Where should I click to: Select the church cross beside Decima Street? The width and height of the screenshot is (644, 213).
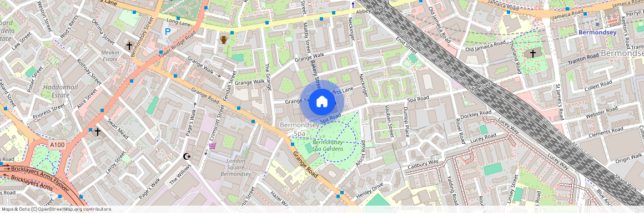coord(129,45)
